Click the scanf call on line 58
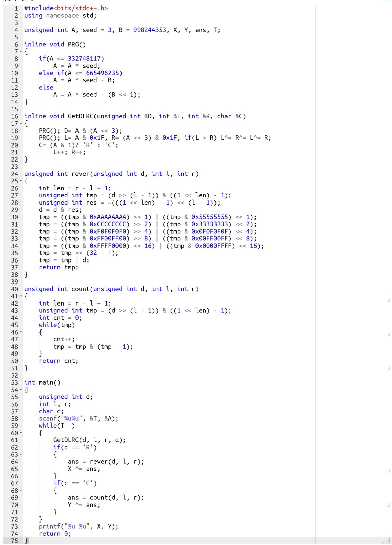 tap(48, 419)
